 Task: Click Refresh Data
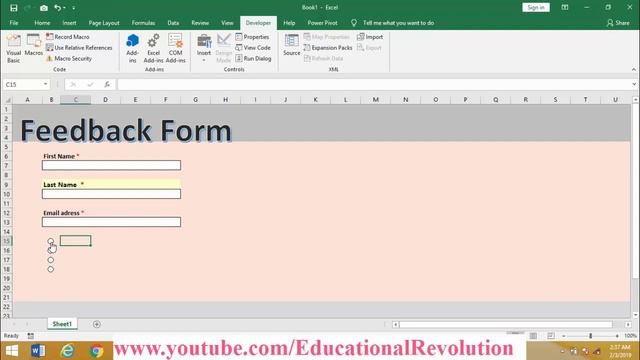pos(323,58)
